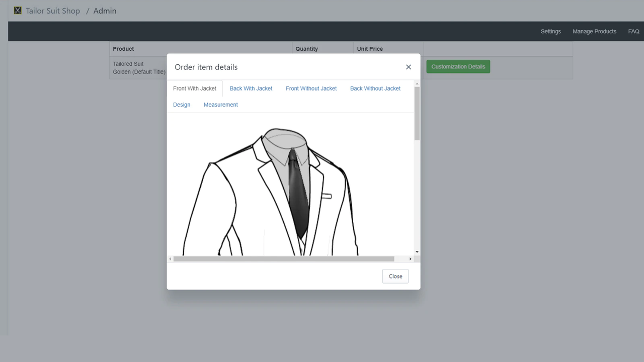Viewport: 644px width, 362px height.
Task: Click the Tailor Suit Shop logo icon
Action: coord(18,11)
